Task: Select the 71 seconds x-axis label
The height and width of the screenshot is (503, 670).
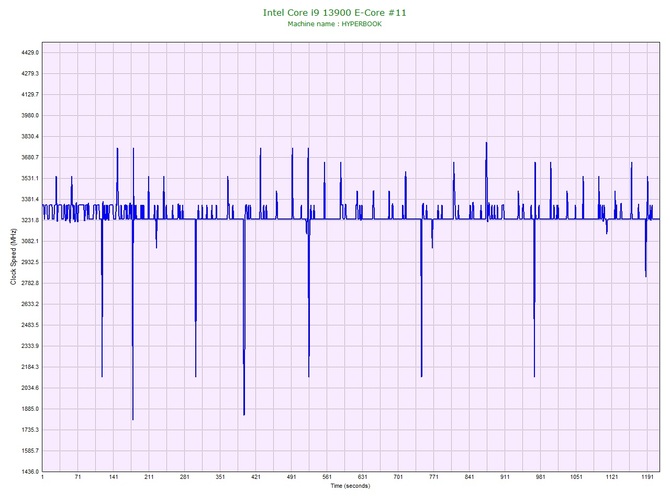Action: point(78,477)
